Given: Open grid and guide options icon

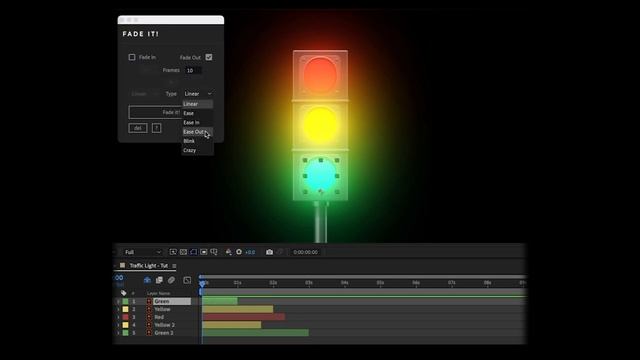Looking at the screenshot, I should pyautogui.click(x=214, y=252).
